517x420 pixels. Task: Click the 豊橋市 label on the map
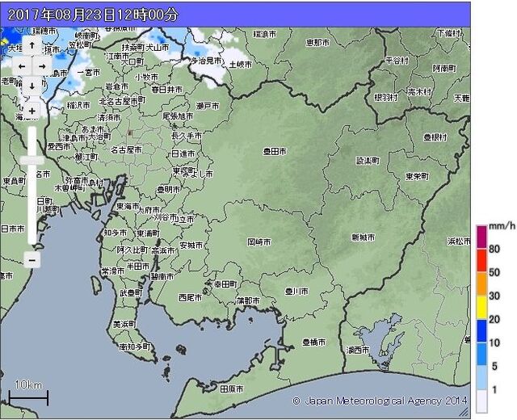[314, 342]
